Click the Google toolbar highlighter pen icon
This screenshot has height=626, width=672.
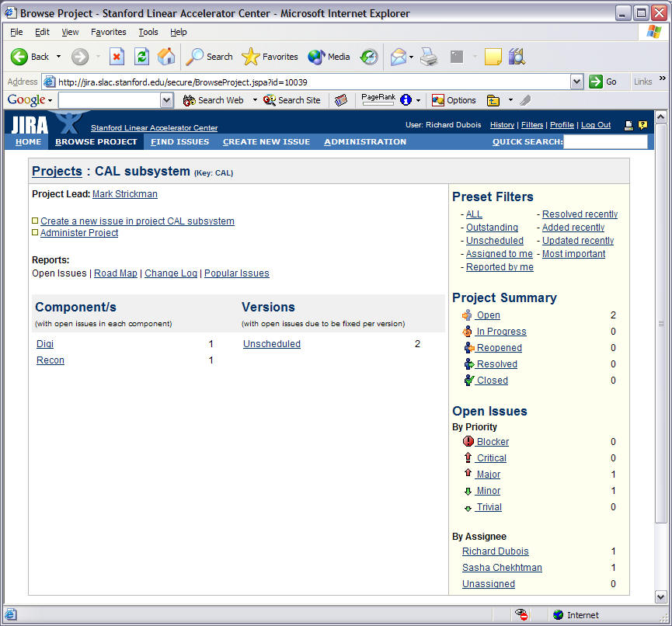coord(525,100)
